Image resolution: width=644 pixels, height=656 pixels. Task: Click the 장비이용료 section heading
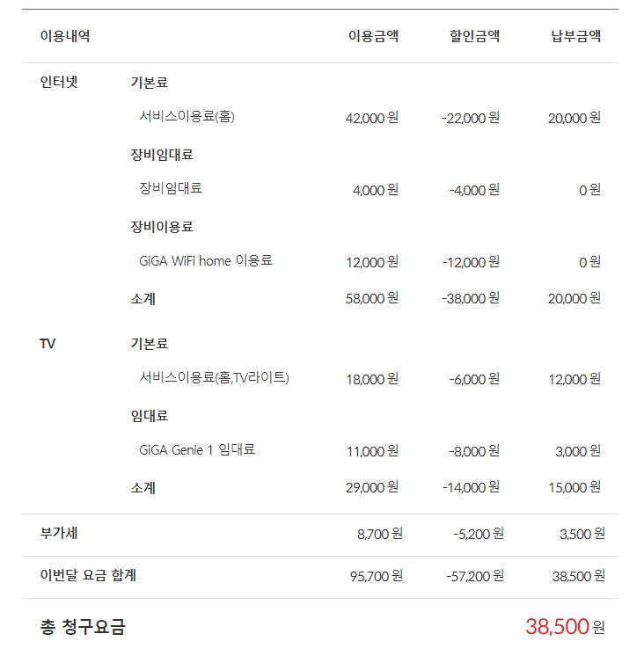(162, 226)
